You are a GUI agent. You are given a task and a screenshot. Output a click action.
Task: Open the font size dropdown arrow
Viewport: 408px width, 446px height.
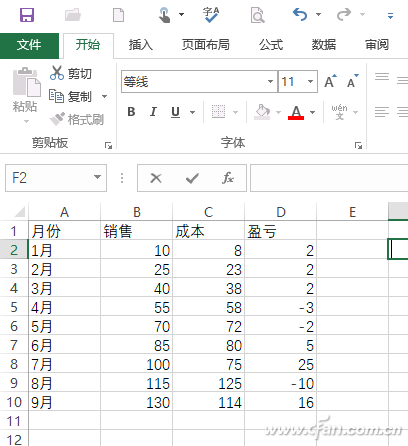310,81
